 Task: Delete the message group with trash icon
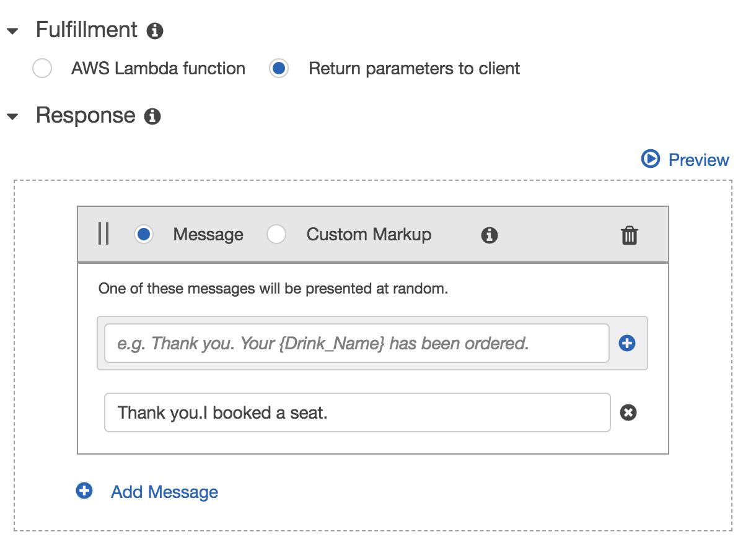click(x=630, y=235)
